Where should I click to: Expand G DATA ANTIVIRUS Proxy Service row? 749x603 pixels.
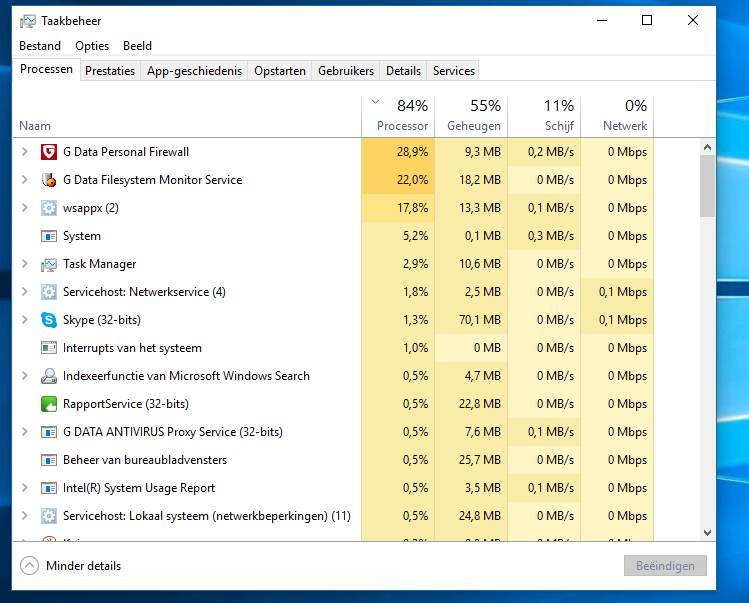[25, 432]
